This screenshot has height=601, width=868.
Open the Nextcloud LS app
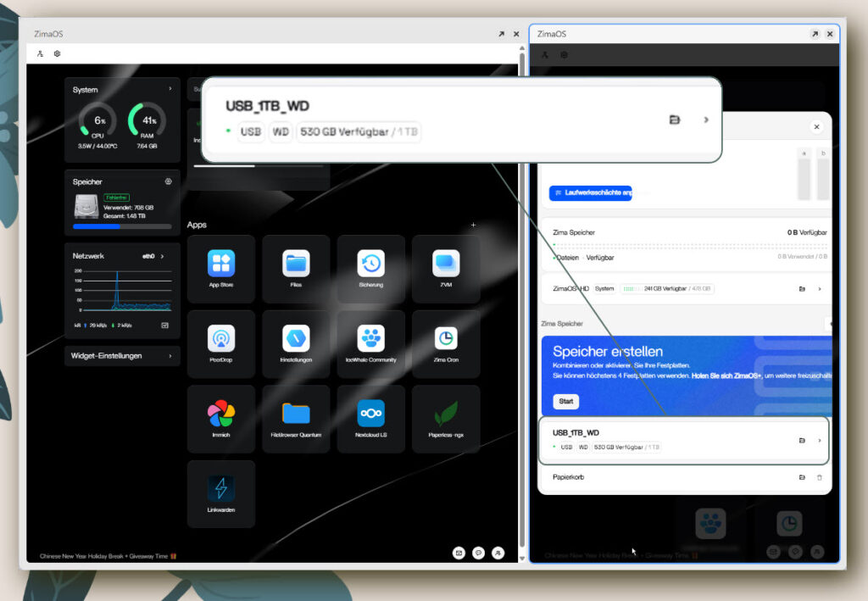click(371, 419)
